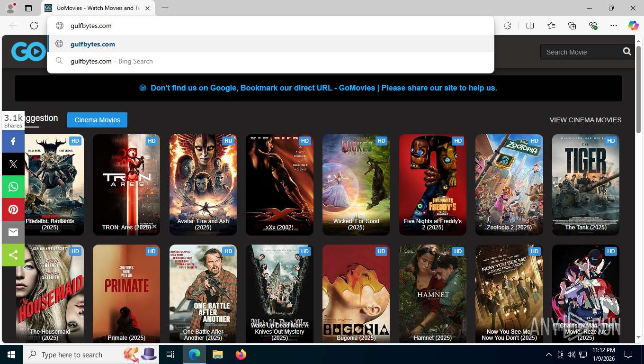Show hidden system tray icons
The width and height of the screenshot is (644, 364).
tap(549, 355)
